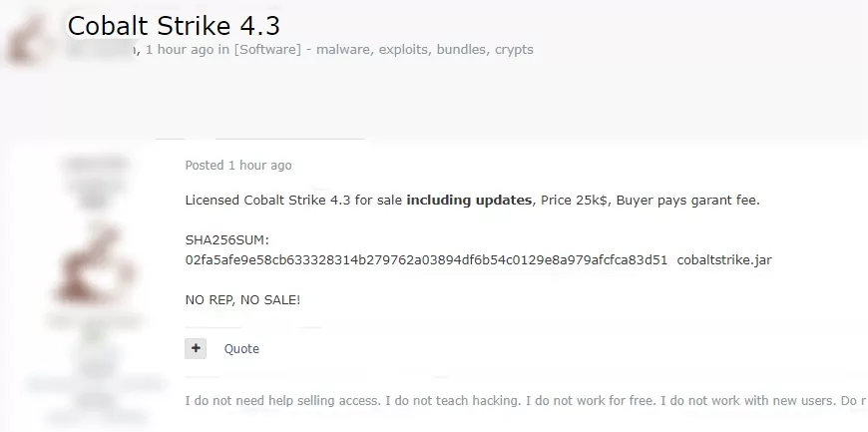Click the 'Buyer pays garant fee' text
This screenshot has width=868, height=432.
[688, 200]
